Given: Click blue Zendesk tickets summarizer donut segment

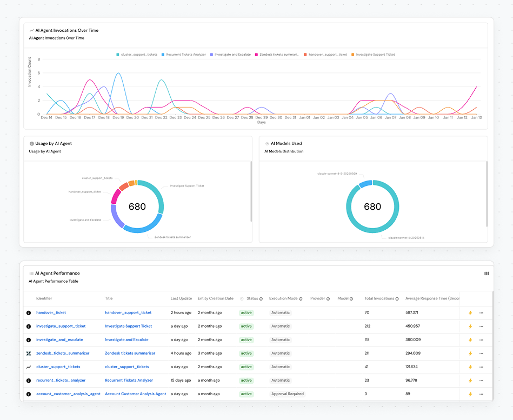Looking at the screenshot, I should pyautogui.click(x=144, y=229).
